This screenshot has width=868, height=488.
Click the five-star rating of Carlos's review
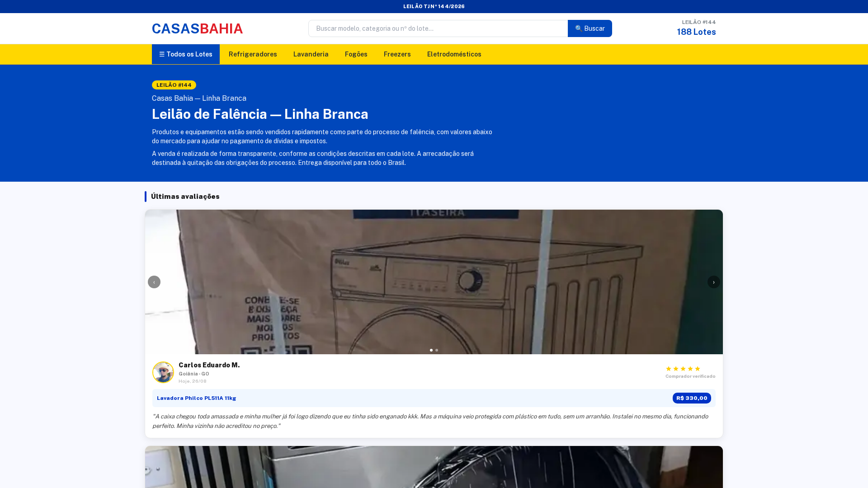point(683,369)
